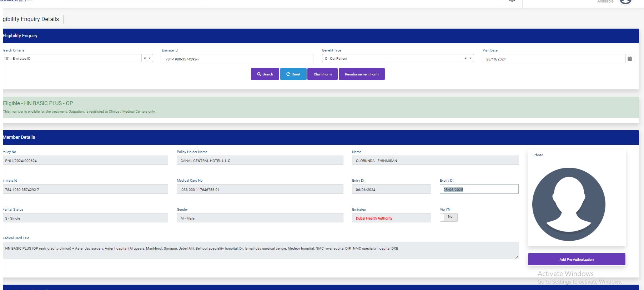
Task: Click the Expiry Dt field
Action: click(x=479, y=189)
